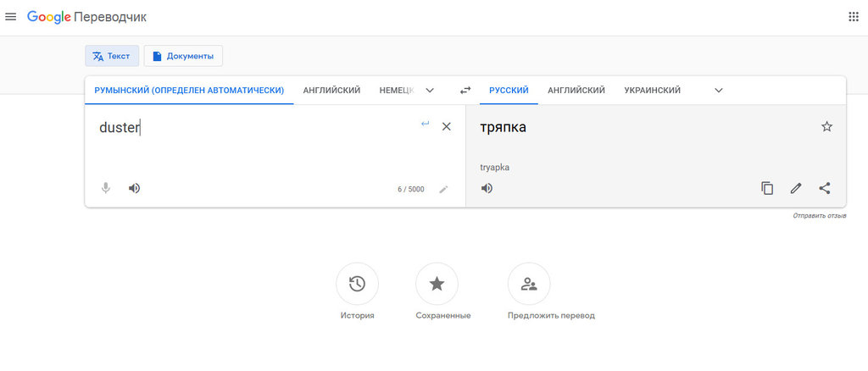868x371 pixels.
Task: Select Румынский (определен автоматически) source tab
Action: [x=189, y=90]
